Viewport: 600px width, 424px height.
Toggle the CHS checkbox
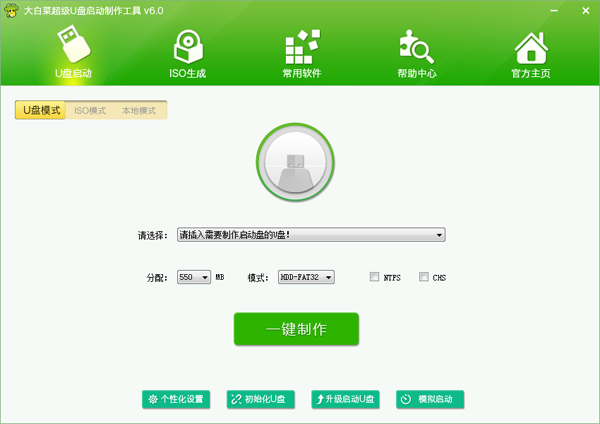[424, 277]
